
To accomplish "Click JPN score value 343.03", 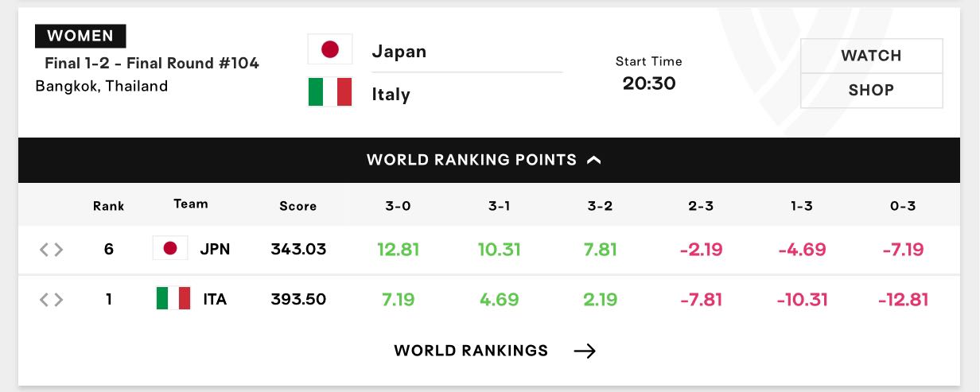I will [x=298, y=250].
